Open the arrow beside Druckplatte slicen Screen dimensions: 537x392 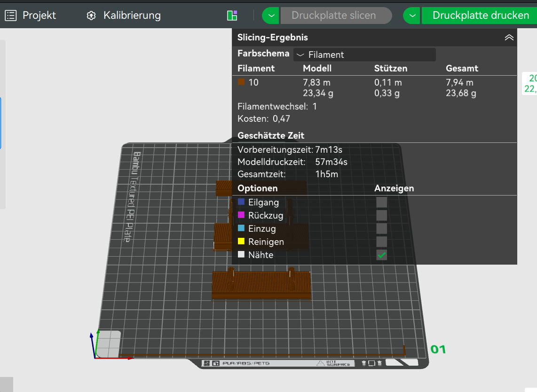click(270, 16)
